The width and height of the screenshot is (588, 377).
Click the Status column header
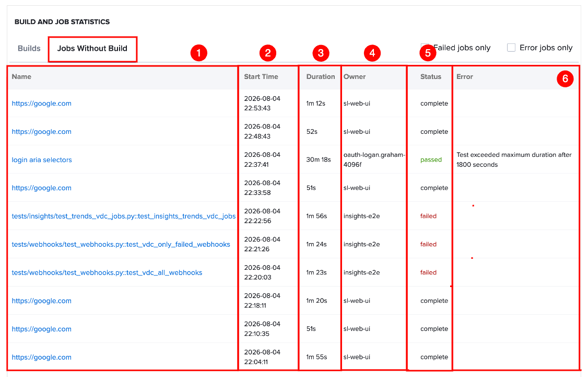tap(430, 76)
